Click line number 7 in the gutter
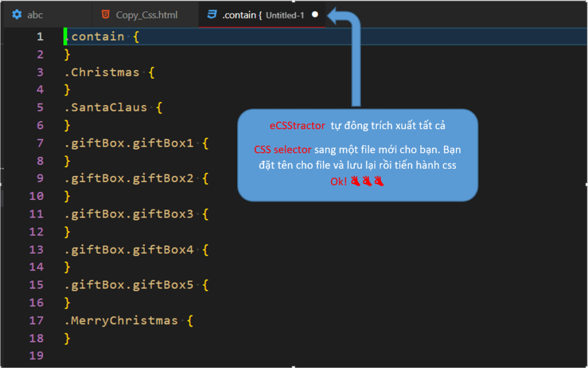 40,143
